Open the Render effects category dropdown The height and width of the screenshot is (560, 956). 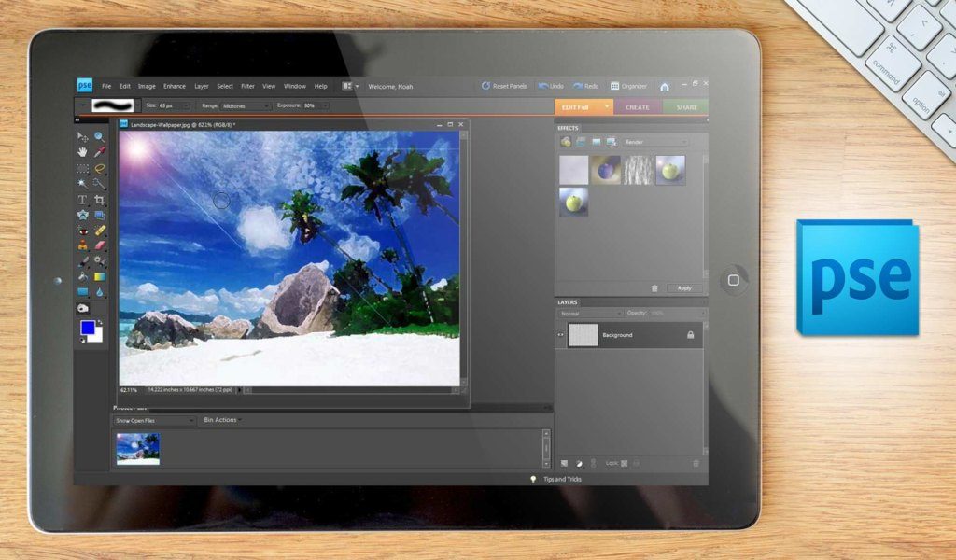pyautogui.click(x=654, y=142)
